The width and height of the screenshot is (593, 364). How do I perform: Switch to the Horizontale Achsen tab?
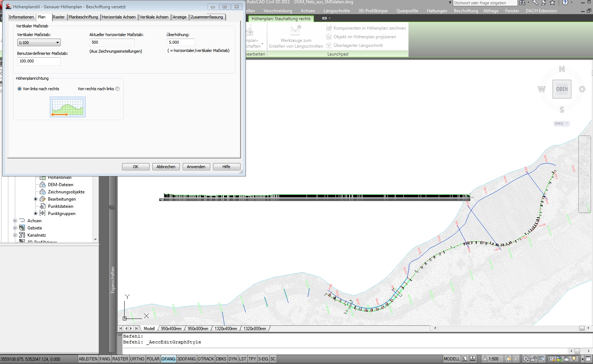click(119, 17)
